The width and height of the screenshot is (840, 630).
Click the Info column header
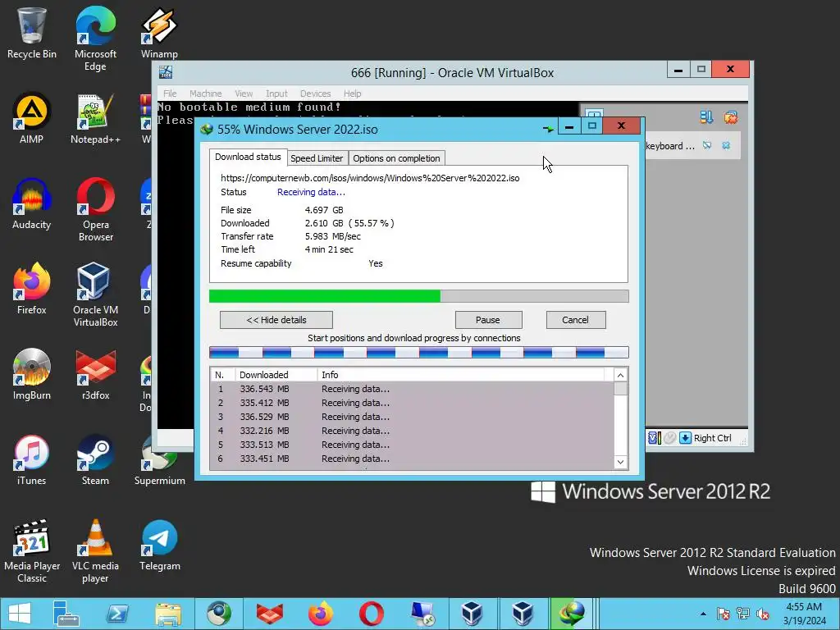click(x=461, y=374)
